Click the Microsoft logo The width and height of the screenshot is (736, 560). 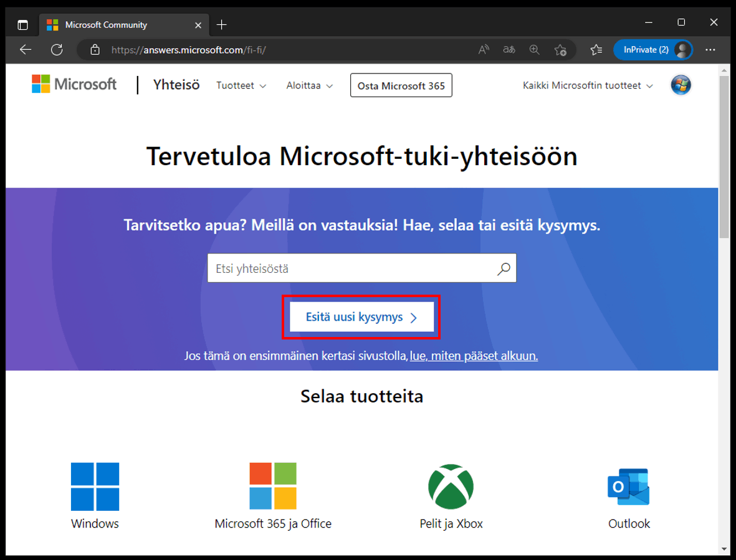coord(74,85)
